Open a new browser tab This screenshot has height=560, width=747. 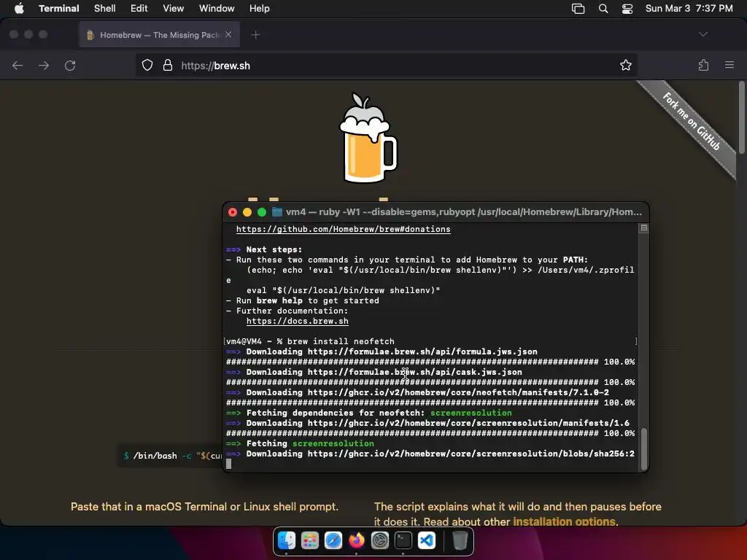point(256,34)
